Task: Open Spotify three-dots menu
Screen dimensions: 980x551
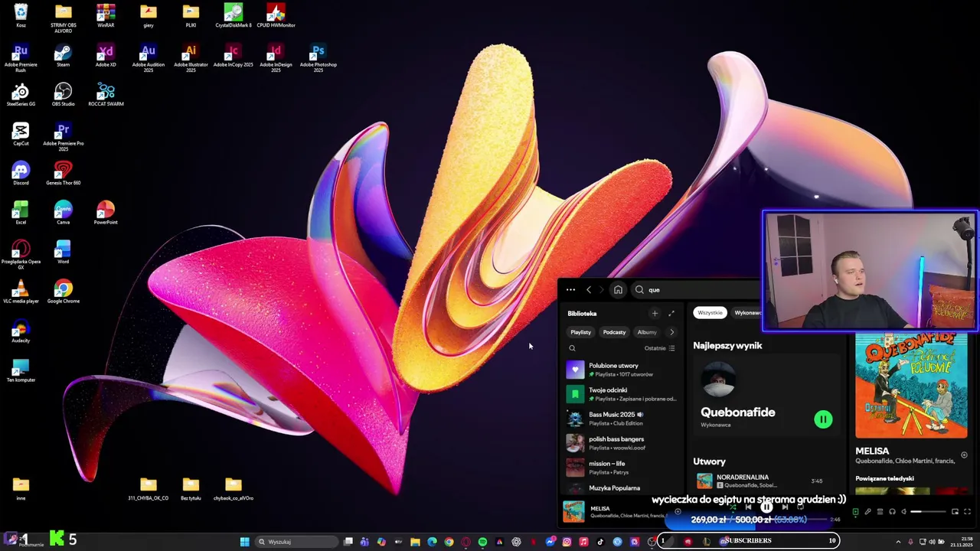Action: [570, 290]
